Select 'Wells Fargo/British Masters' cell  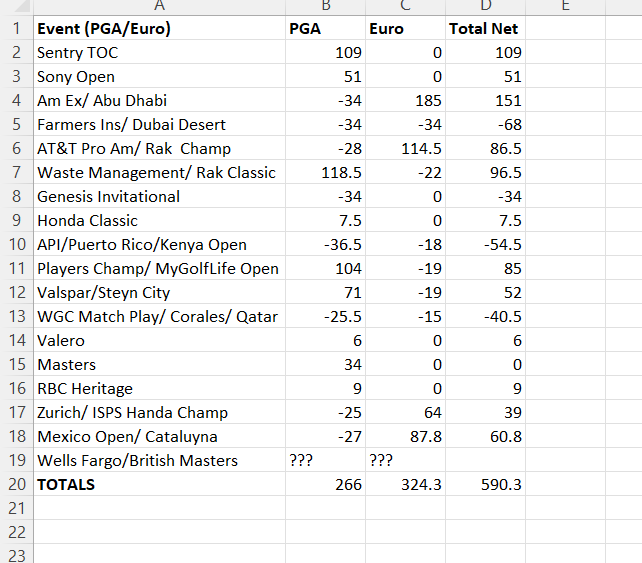click(x=159, y=460)
